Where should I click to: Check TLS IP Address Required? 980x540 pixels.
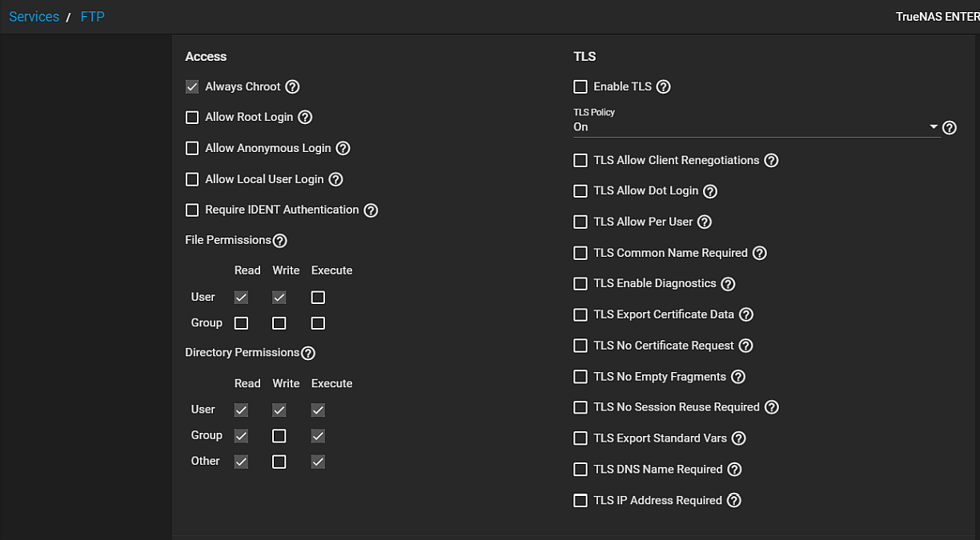point(580,501)
